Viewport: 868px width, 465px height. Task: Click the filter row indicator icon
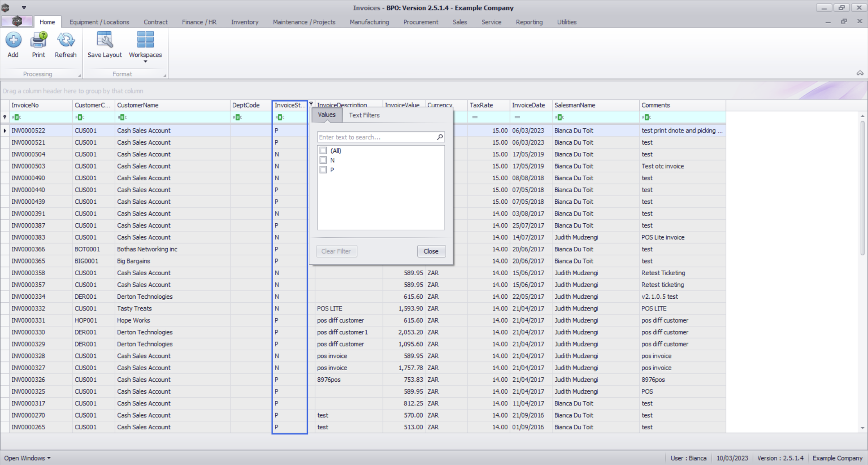coord(5,117)
